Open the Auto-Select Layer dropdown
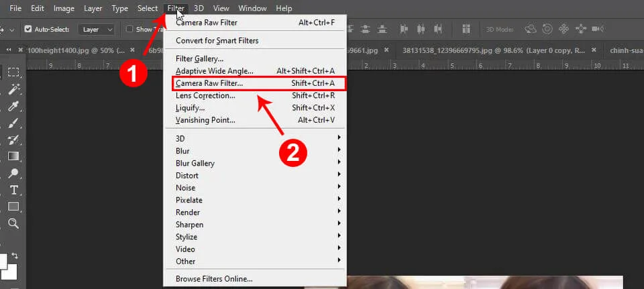Viewport: 644px width, 289px height. tap(96, 30)
